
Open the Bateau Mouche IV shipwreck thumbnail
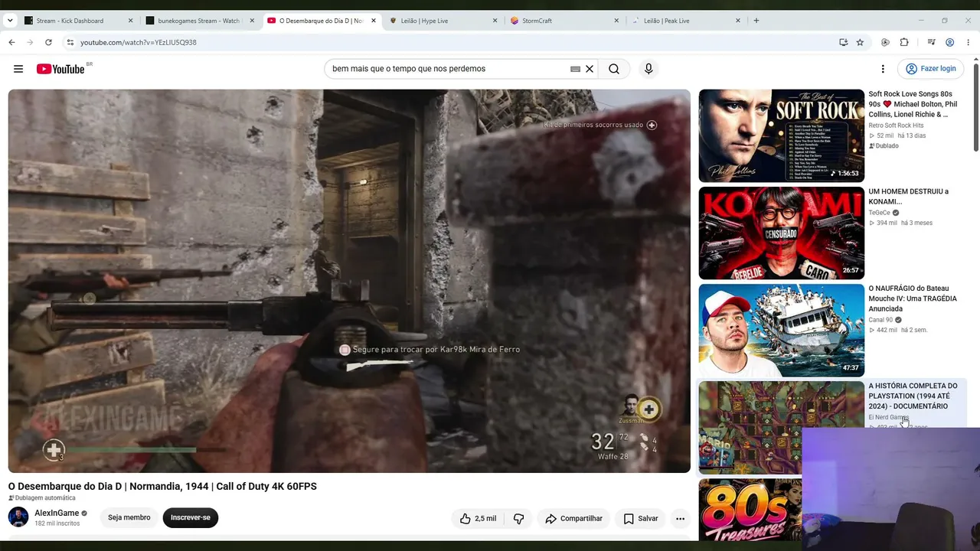click(x=781, y=330)
